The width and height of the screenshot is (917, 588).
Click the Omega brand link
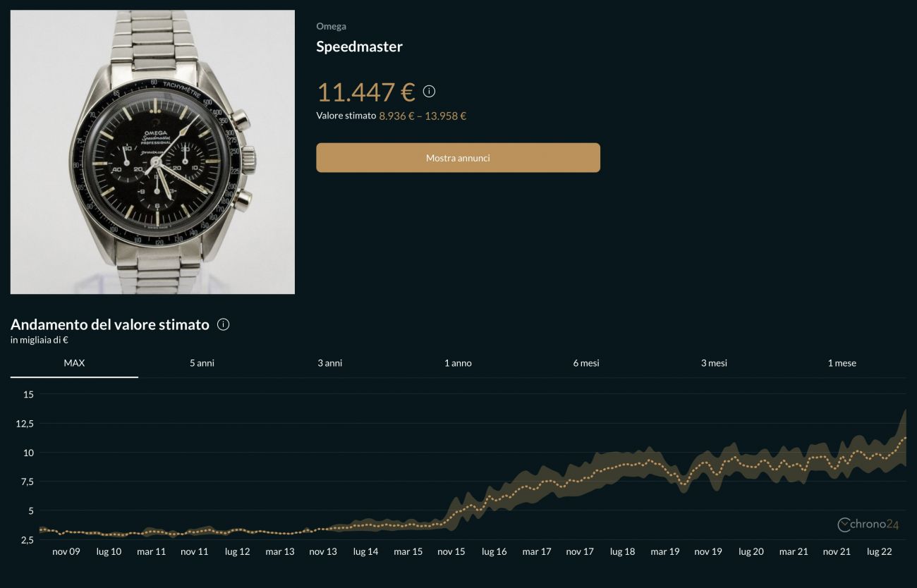tap(331, 27)
